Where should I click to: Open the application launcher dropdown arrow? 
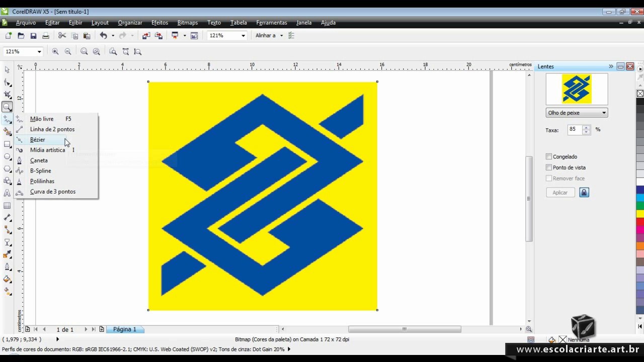coord(185,36)
